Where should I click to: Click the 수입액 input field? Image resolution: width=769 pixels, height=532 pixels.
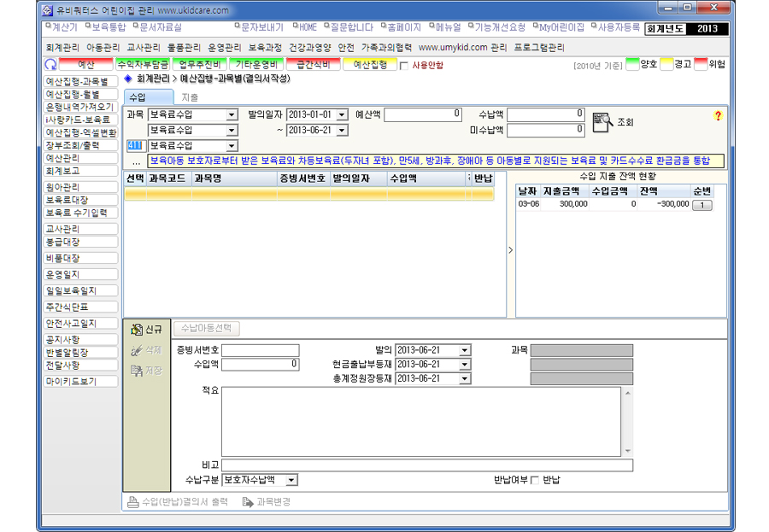click(261, 365)
